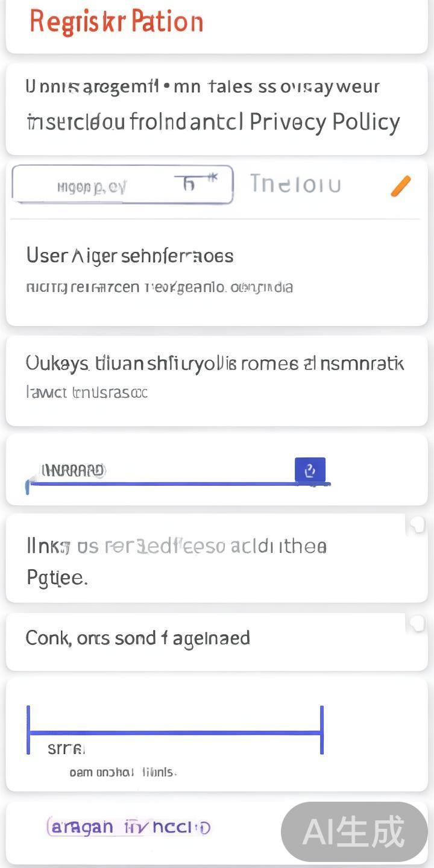Click the blue horizontal slider track
This screenshot has width=434, height=868.
(x=175, y=733)
